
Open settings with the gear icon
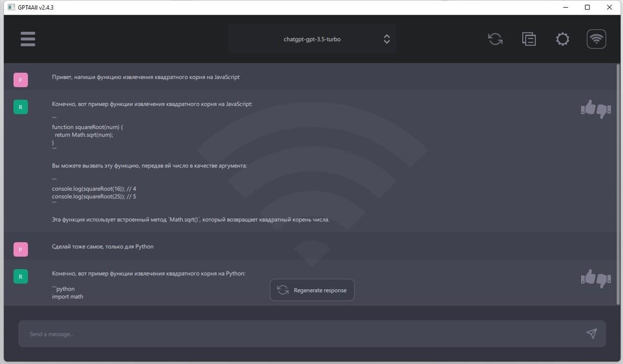pyautogui.click(x=562, y=39)
